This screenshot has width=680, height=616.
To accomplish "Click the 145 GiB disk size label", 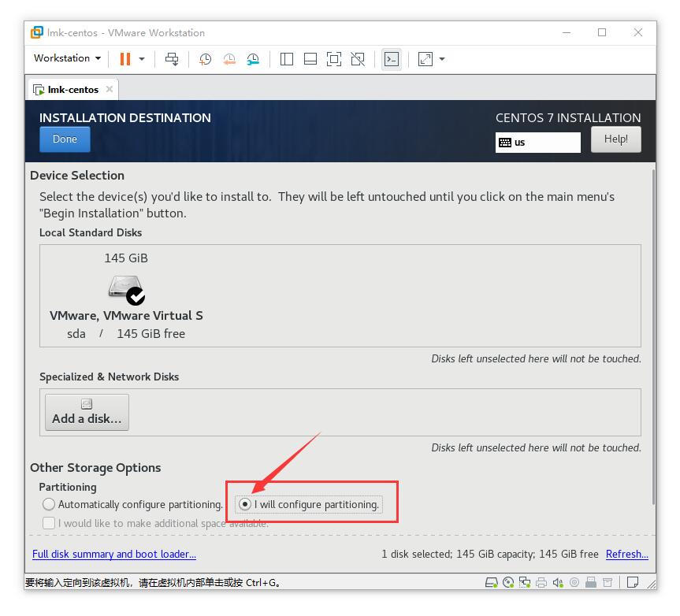I will click(126, 258).
